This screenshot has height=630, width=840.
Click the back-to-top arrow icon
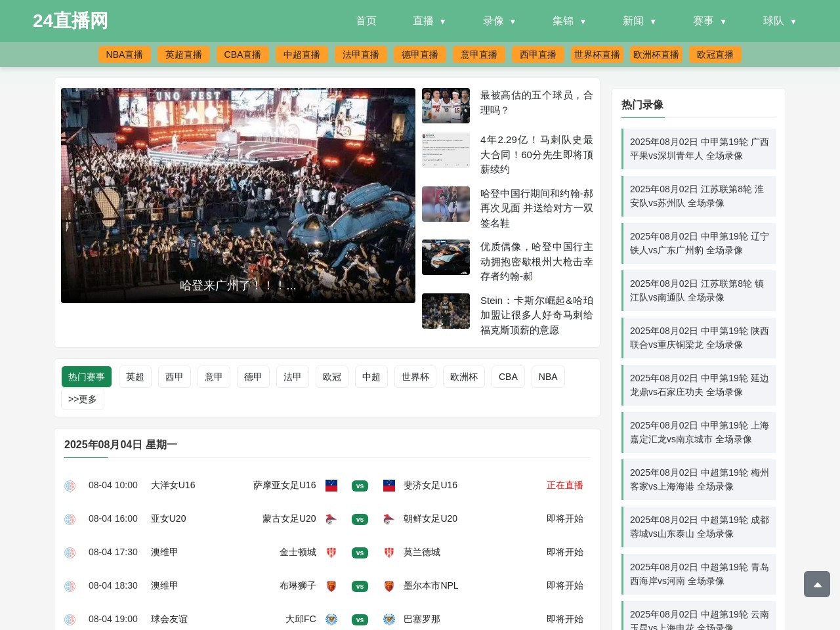(816, 584)
